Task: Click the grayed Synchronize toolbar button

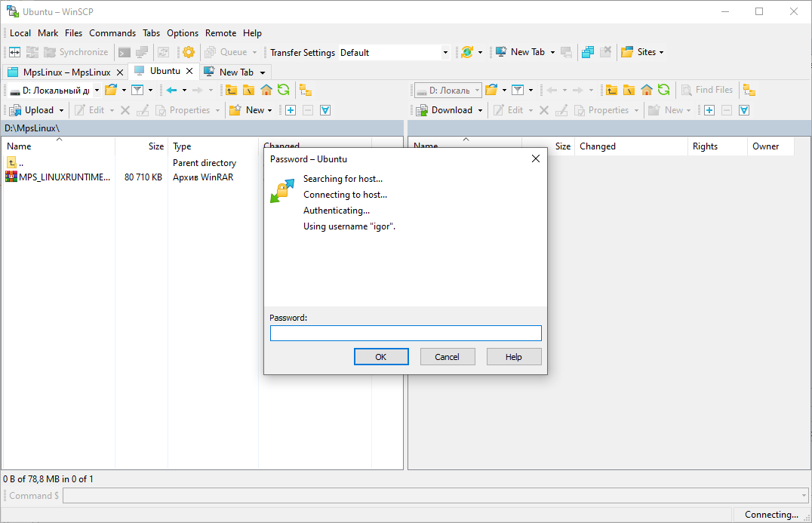Action: (76, 52)
